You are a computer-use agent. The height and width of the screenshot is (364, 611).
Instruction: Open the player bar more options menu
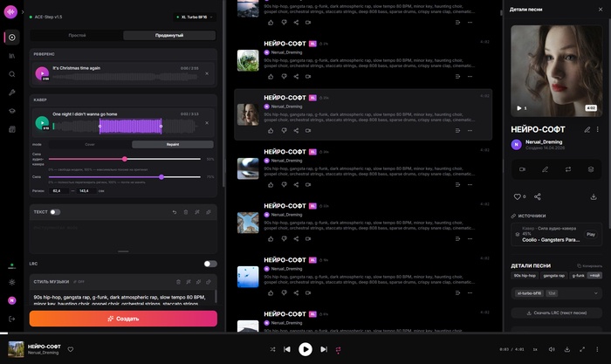click(597, 349)
